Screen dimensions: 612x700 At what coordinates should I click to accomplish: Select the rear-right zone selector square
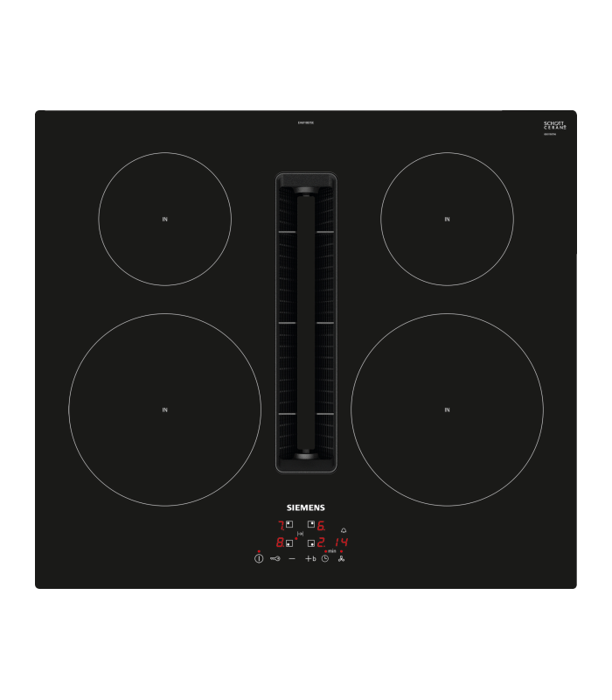(310, 524)
